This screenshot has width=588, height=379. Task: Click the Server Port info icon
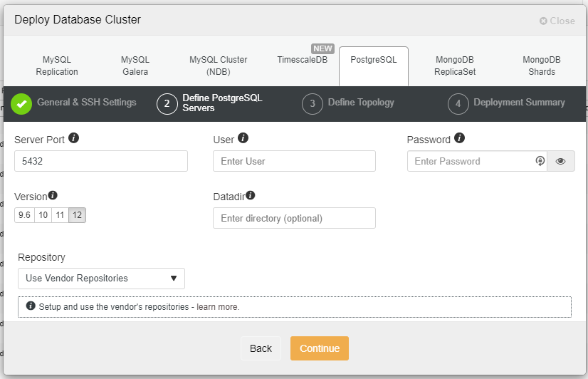[74, 138]
